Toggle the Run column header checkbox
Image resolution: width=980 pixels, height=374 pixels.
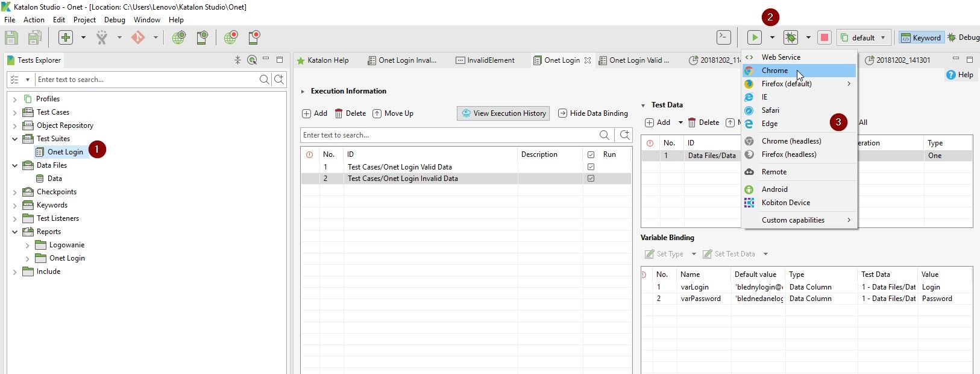pyautogui.click(x=591, y=154)
